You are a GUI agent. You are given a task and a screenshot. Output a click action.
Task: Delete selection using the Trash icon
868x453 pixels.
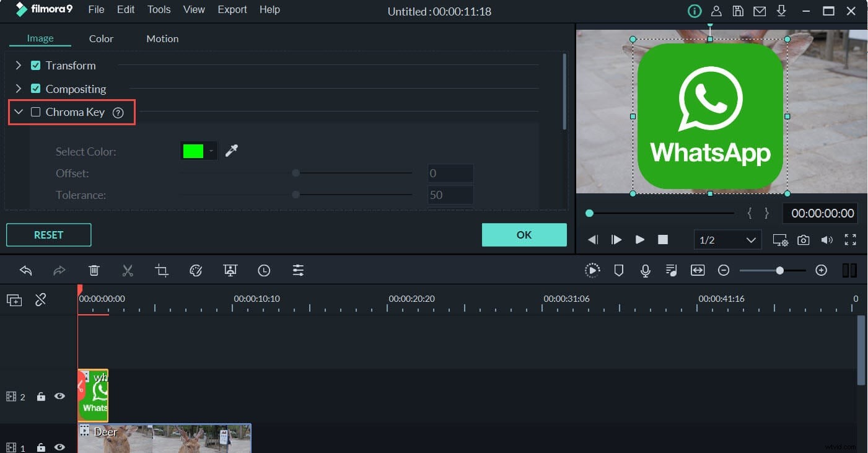pos(94,270)
